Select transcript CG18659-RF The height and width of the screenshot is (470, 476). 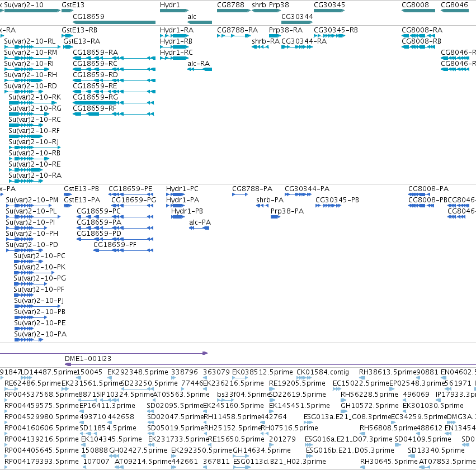113,114
